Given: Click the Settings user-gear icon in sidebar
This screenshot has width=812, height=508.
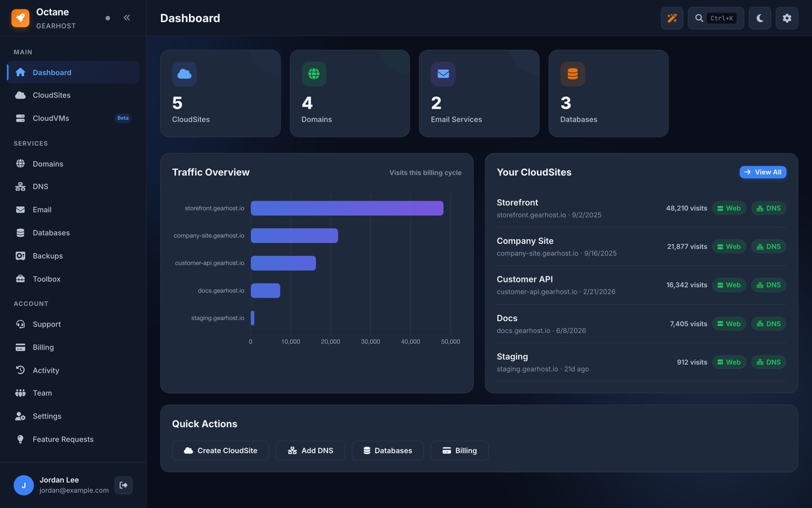Looking at the screenshot, I should pos(20,416).
